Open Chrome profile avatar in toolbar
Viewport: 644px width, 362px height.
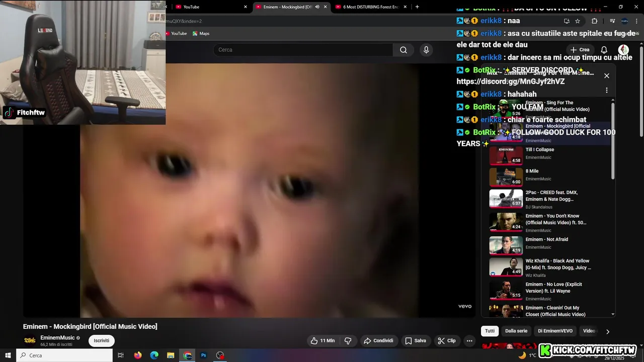click(x=624, y=21)
